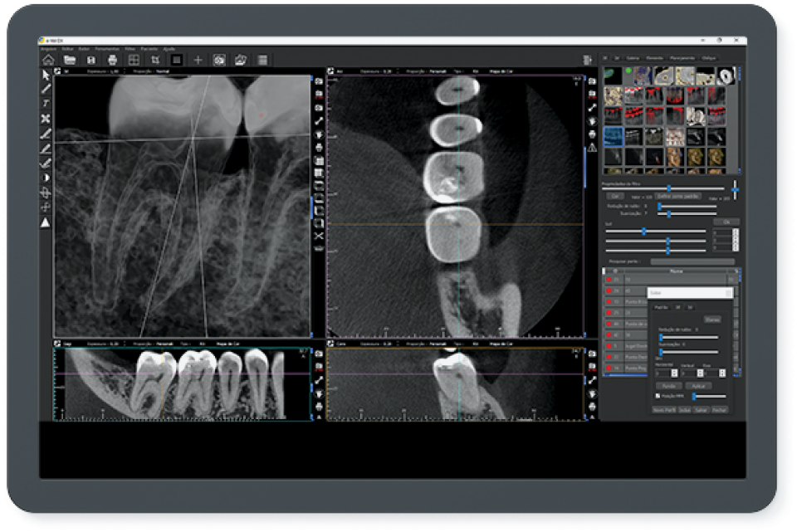Click the Fechar button in the dialog
Image resolution: width=797 pixels, height=532 pixels.
pyautogui.click(x=720, y=409)
